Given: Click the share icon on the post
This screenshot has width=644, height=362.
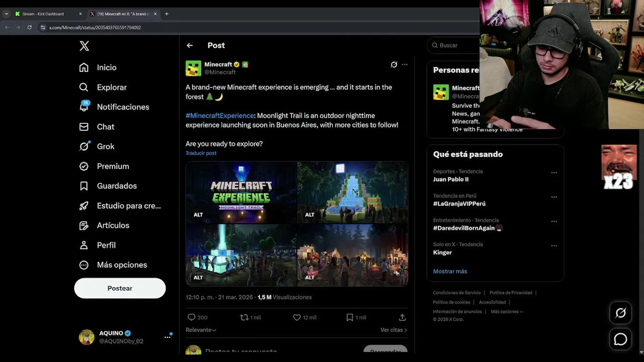Looking at the screenshot, I should [403, 317].
